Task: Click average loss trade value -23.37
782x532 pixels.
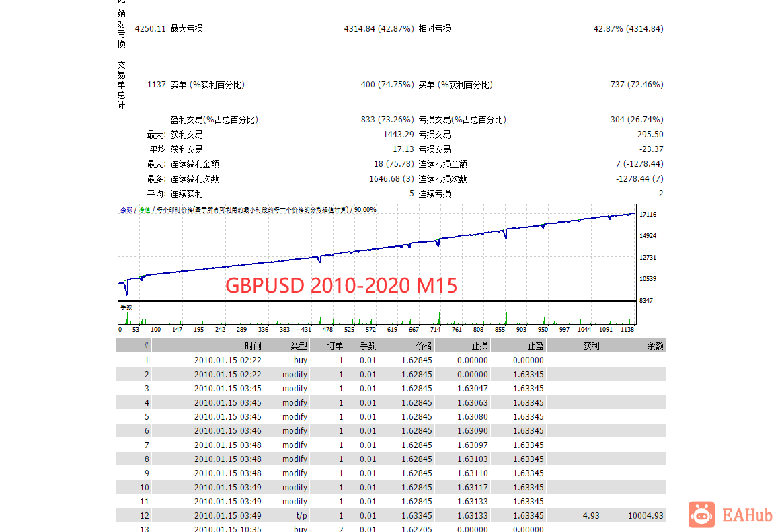Action: click(652, 149)
